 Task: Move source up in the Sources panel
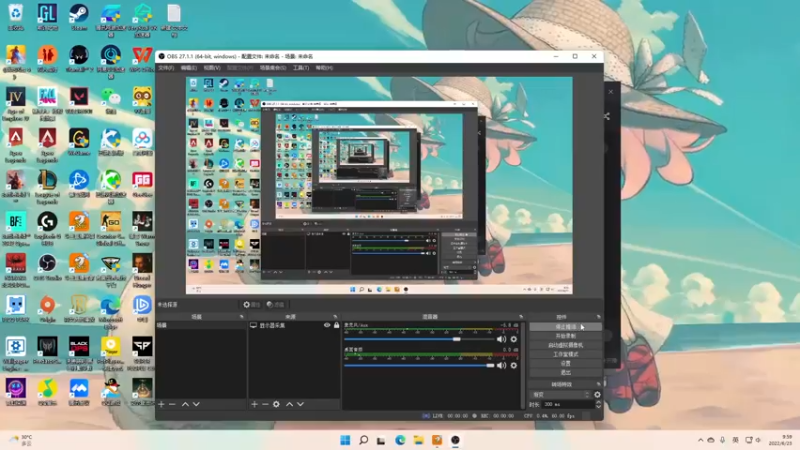289,404
